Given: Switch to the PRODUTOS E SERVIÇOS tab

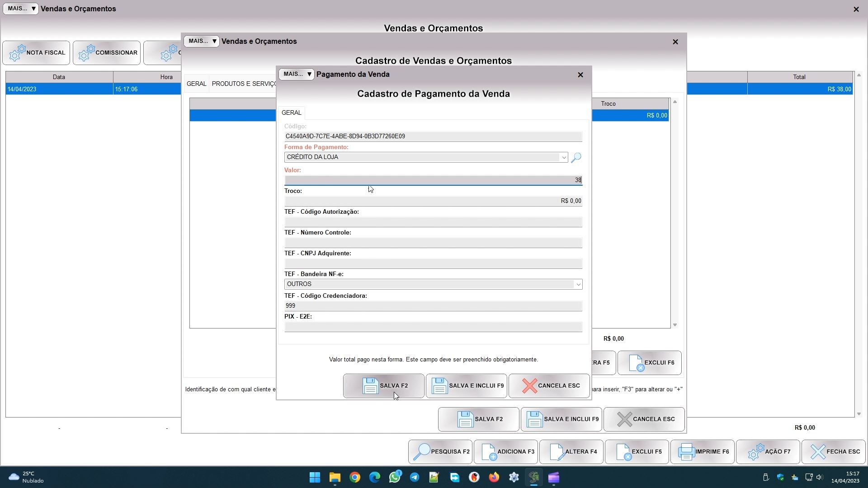Looking at the screenshot, I should [244, 84].
